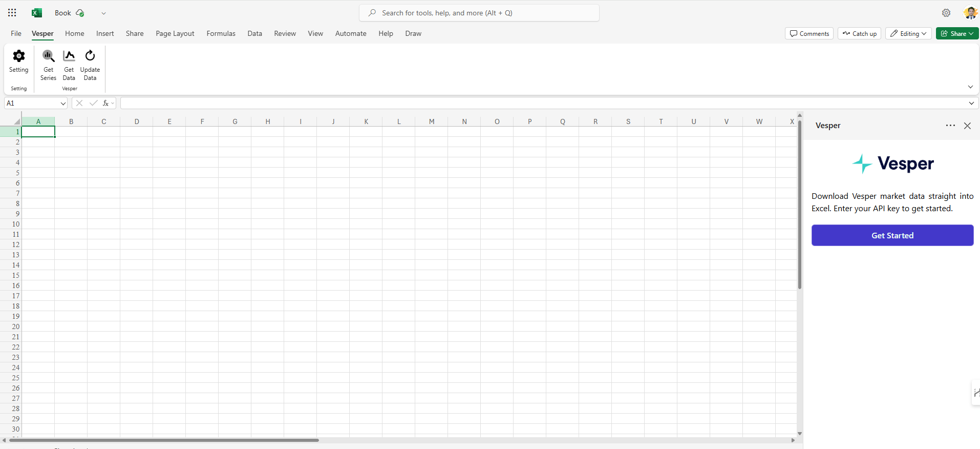Screen dimensions: 980x449
Task: Click the insert function fx icon
Action: 105,103
